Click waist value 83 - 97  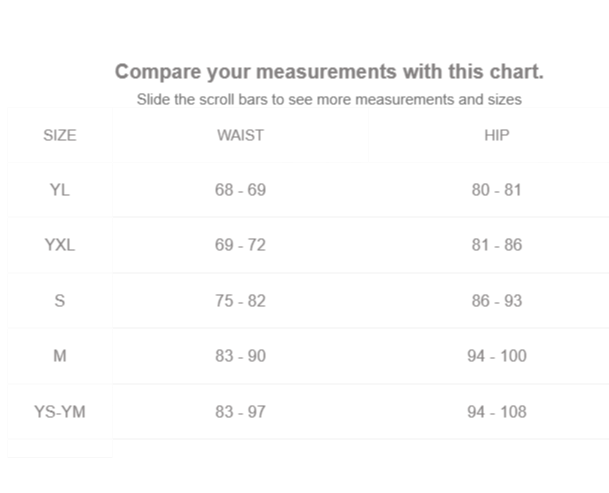pos(240,412)
